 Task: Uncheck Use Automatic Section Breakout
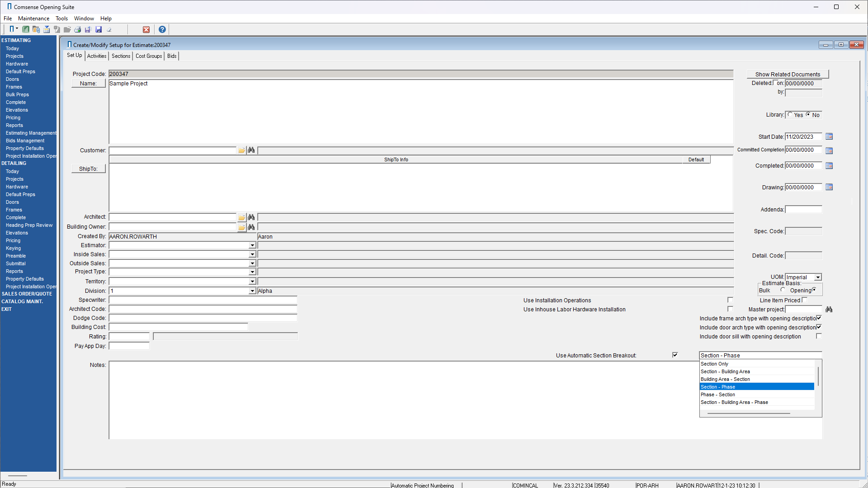click(675, 355)
